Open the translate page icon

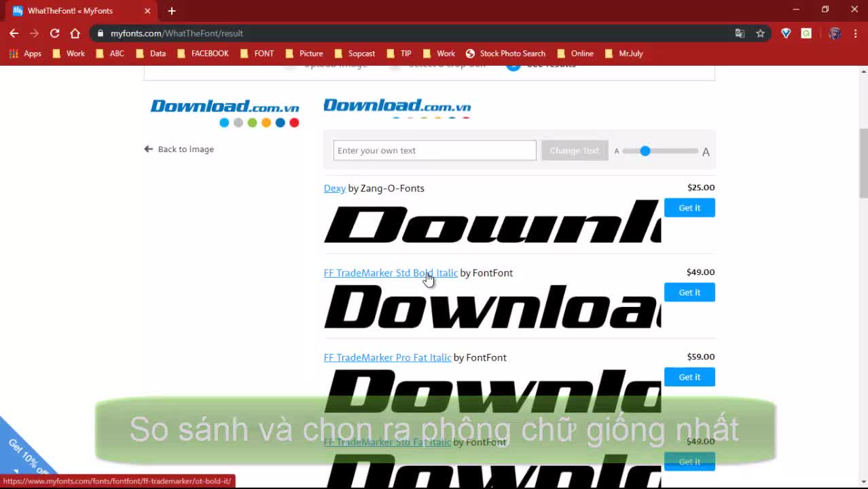point(740,33)
